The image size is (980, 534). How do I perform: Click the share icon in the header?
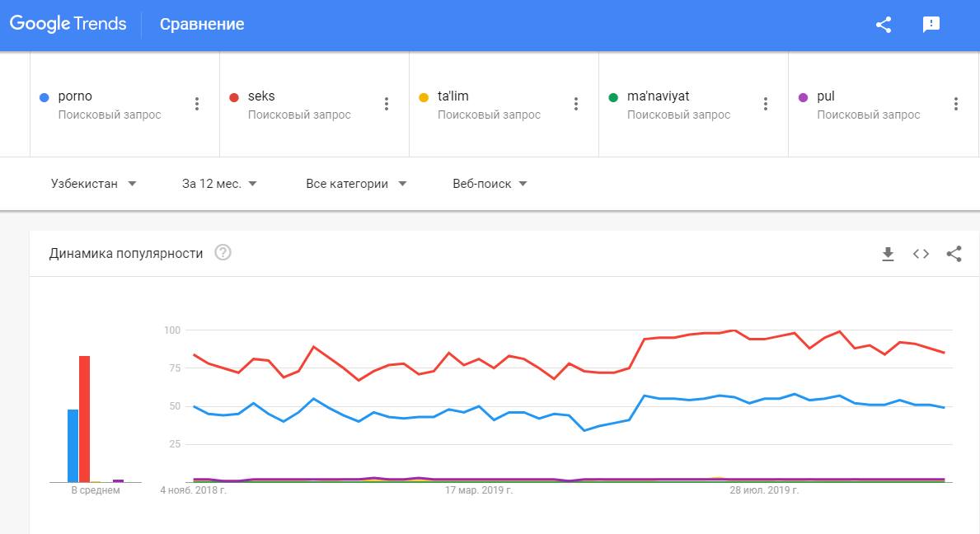click(884, 25)
